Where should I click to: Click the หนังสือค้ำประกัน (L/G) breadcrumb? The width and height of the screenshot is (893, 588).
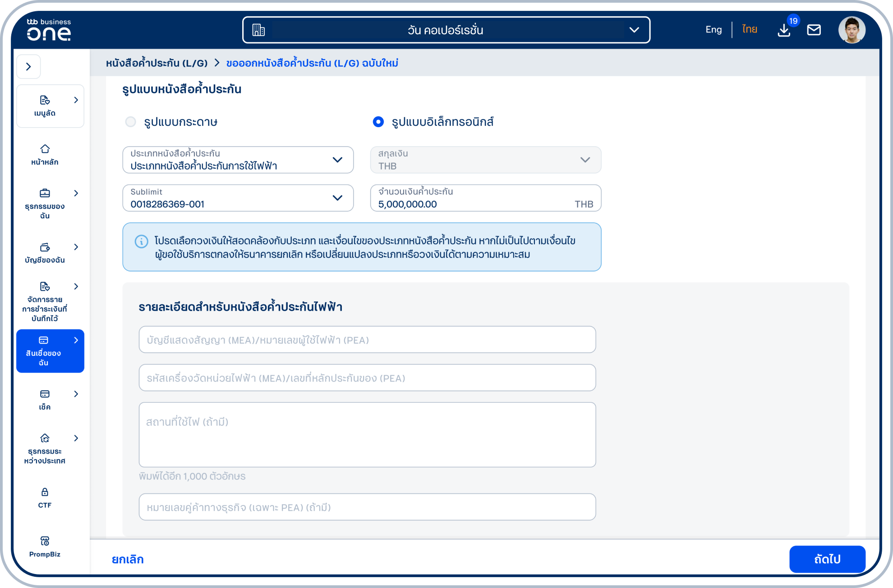(x=157, y=63)
